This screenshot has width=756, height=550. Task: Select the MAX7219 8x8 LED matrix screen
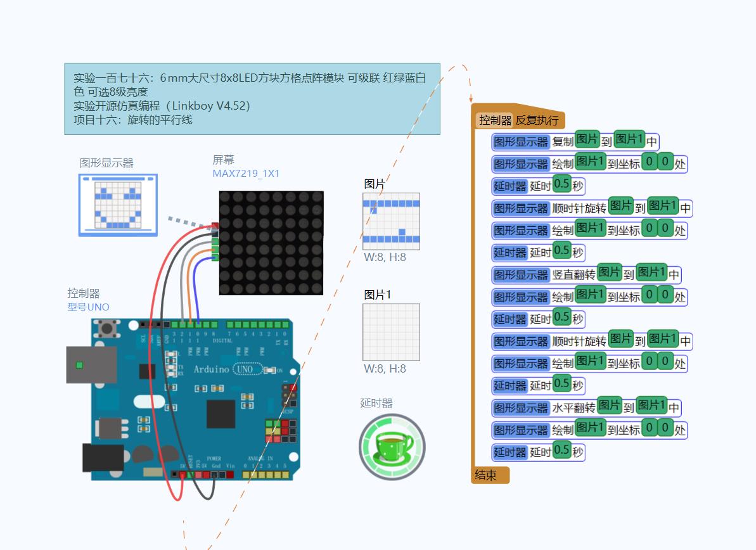pyautogui.click(x=271, y=243)
